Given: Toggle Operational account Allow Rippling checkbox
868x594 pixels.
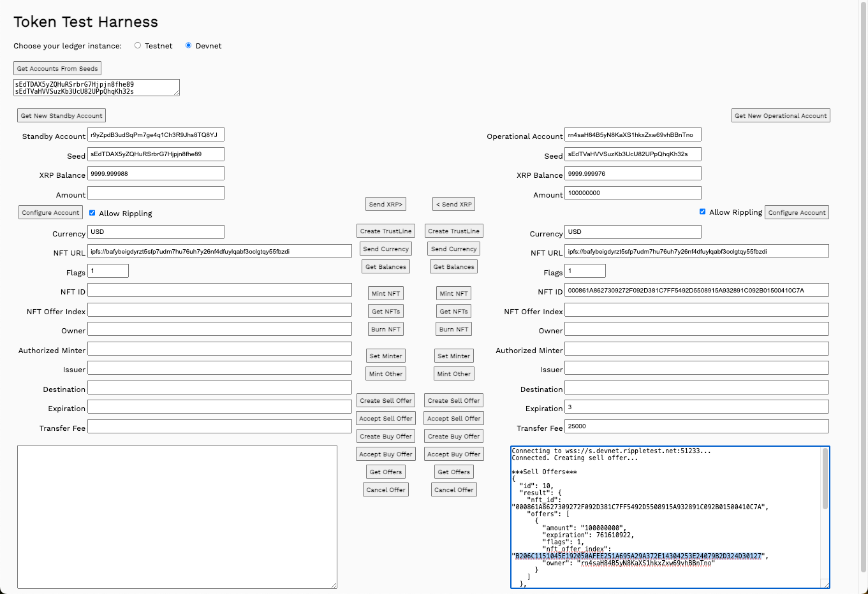Looking at the screenshot, I should (x=703, y=212).
